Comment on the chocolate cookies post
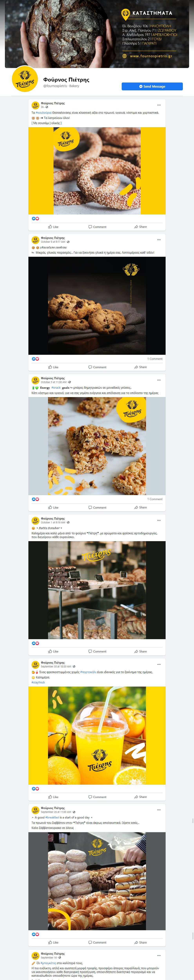Image resolution: width=194 pixels, height=980 pixels. 97,367
